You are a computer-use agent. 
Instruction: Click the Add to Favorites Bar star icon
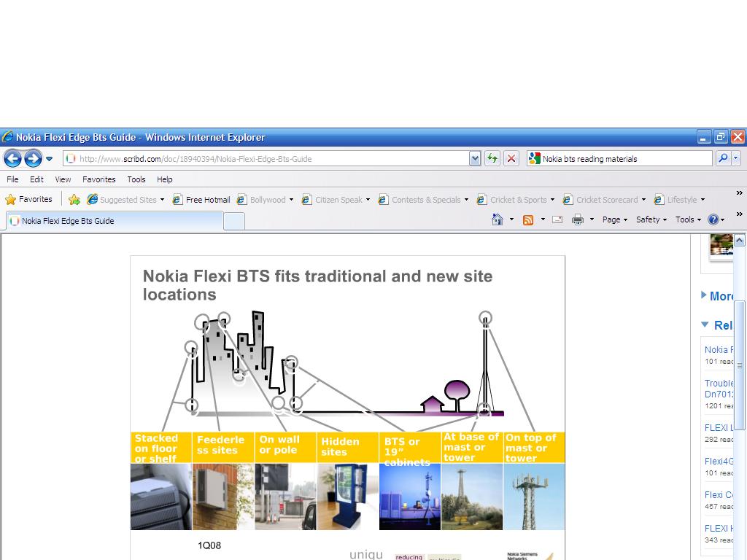pyautogui.click(x=74, y=199)
